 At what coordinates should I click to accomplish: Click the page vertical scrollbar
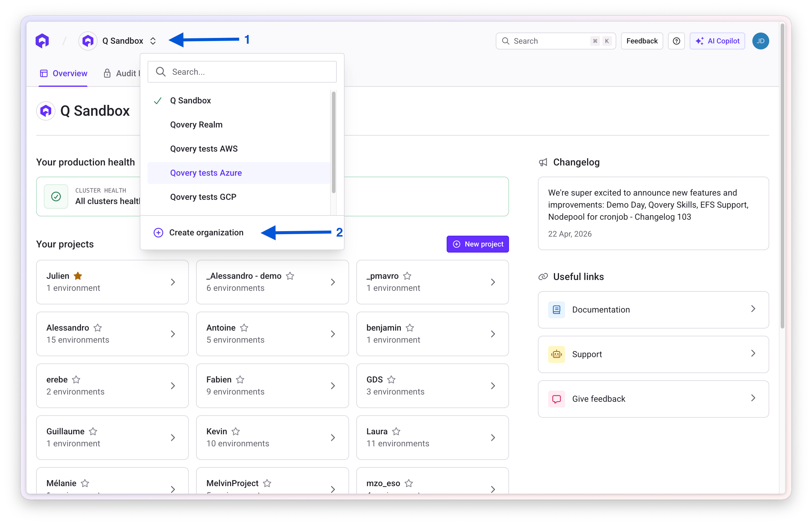pos(782,176)
